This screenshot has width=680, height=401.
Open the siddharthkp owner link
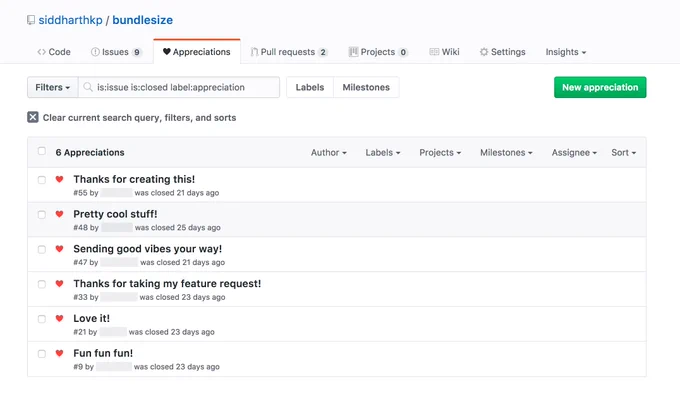(x=71, y=20)
